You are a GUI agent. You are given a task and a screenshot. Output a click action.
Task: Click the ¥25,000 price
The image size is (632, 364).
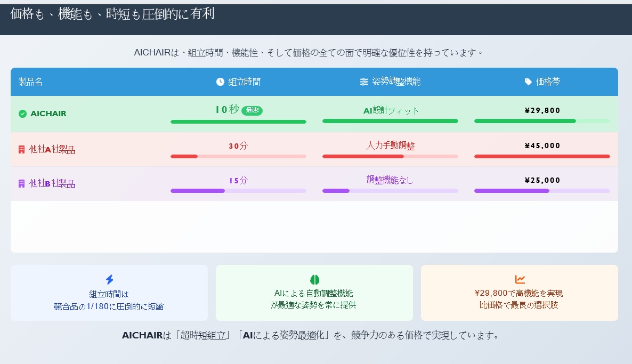(542, 180)
